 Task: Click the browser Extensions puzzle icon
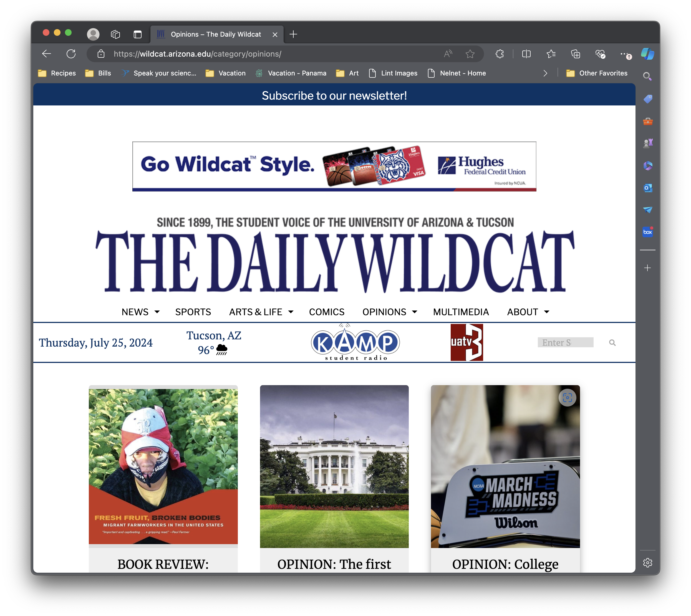(499, 54)
